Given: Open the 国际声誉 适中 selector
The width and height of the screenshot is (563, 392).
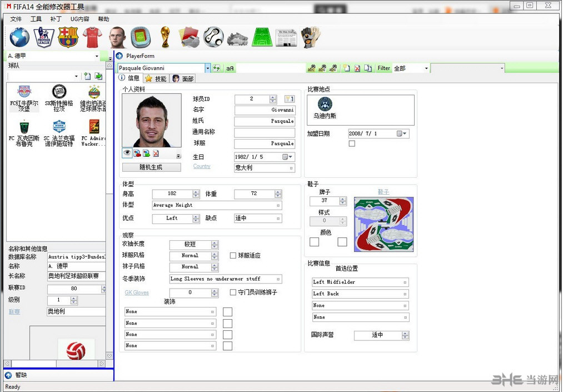Looking at the screenshot, I should pyautogui.click(x=381, y=335).
